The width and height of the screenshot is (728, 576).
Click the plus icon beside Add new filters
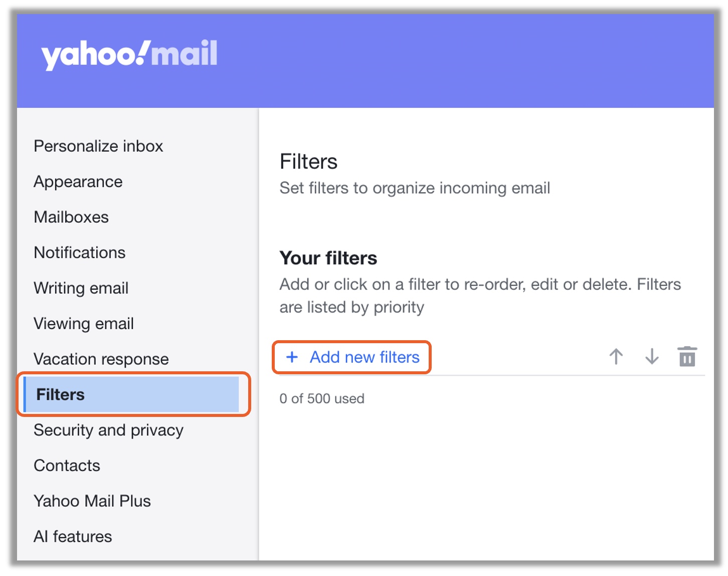click(x=292, y=357)
